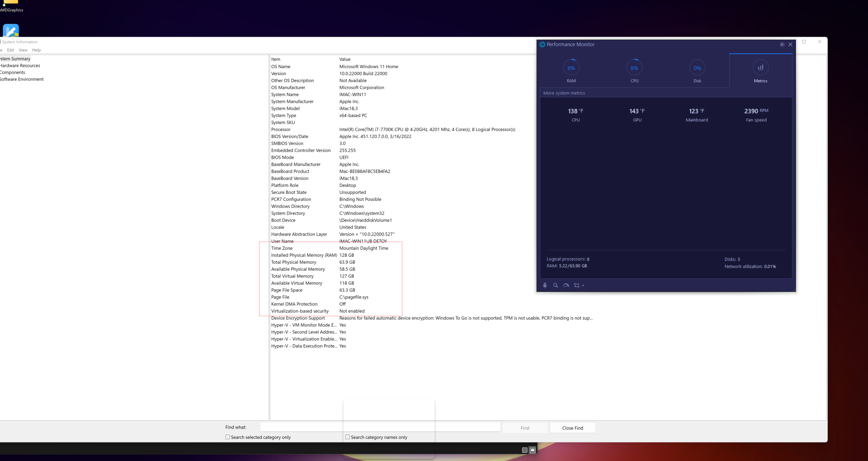Click the Value column header

coord(345,59)
